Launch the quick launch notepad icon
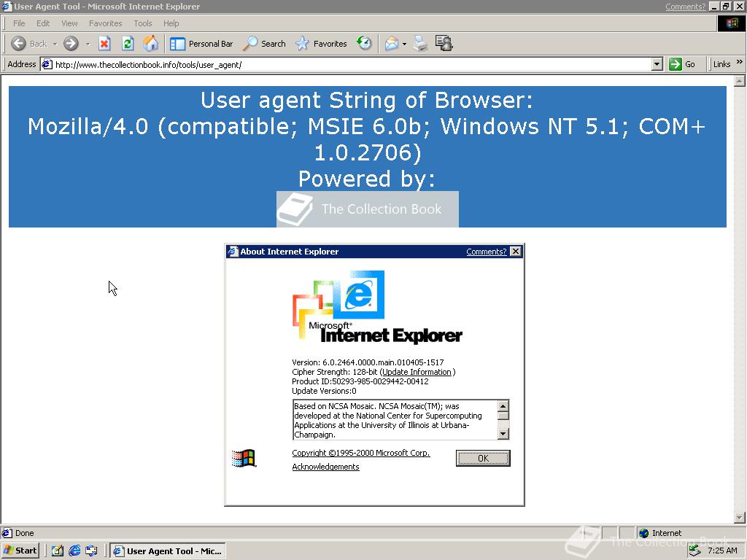The width and height of the screenshot is (747, 560). tap(58, 551)
